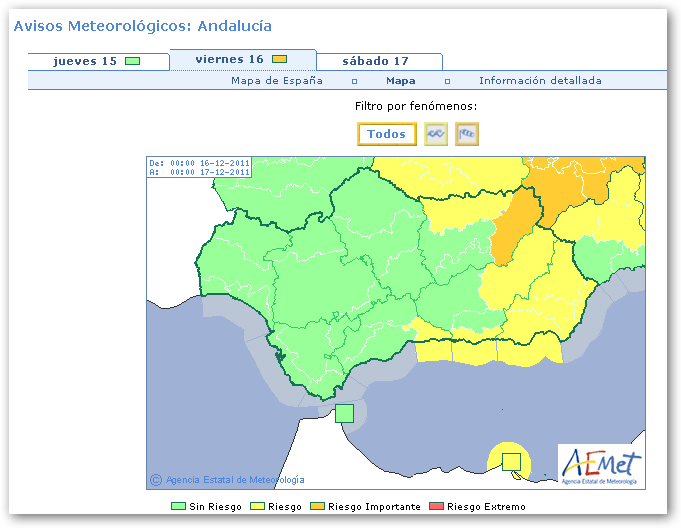Screen dimensions: 681x528
Task: Show all phenomena with Todos button
Action: pos(386,134)
